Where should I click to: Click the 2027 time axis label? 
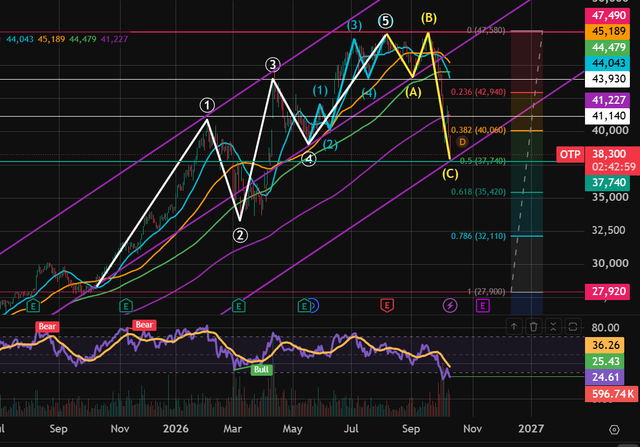[531, 429]
